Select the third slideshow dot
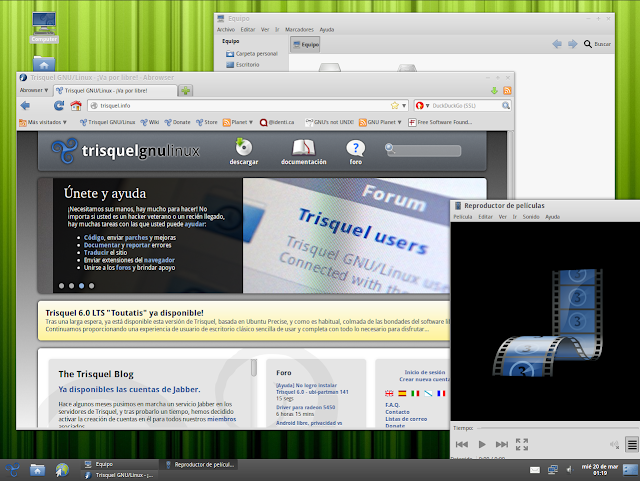 coord(82,286)
